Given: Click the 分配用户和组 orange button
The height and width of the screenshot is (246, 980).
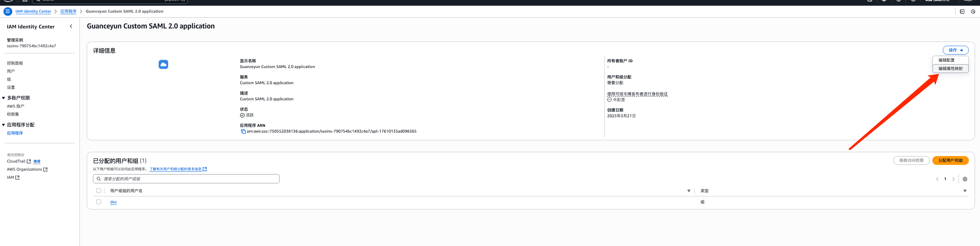Looking at the screenshot, I should [x=950, y=161].
